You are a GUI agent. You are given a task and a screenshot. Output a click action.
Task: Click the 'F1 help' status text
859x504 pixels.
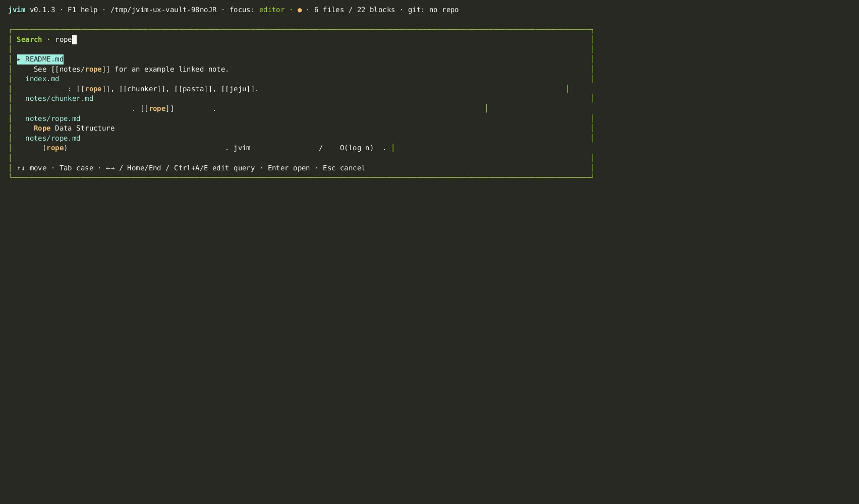pos(83,10)
